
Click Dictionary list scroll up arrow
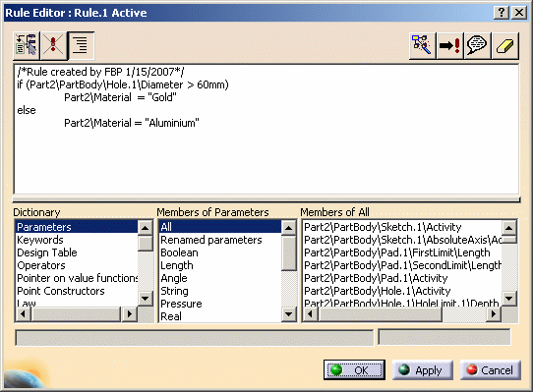coord(146,228)
